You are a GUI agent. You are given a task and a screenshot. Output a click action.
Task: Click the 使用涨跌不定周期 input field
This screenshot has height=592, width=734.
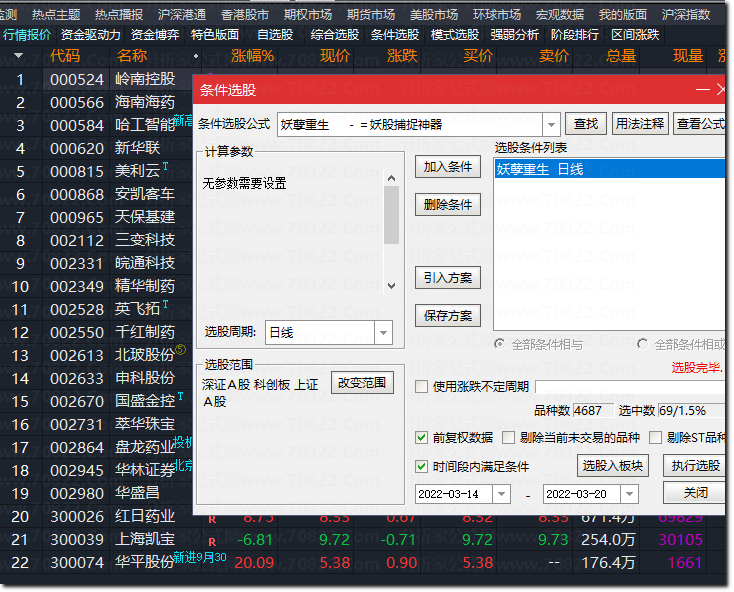630,387
